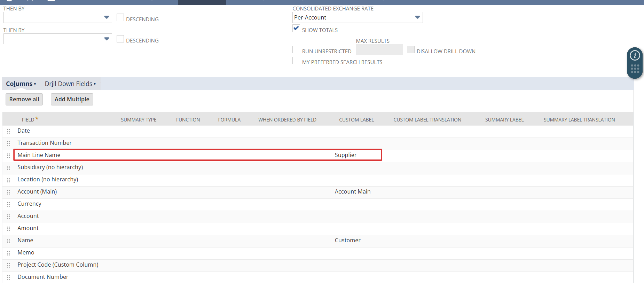The image size is (644, 283).
Task: Click drag handle beside Transaction Number row
Action: coord(9,143)
